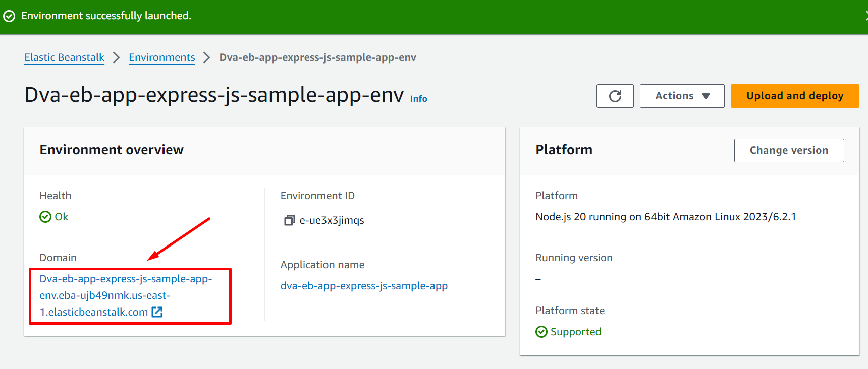Go to Elastic Beanstalk breadcrumb link

click(x=65, y=57)
